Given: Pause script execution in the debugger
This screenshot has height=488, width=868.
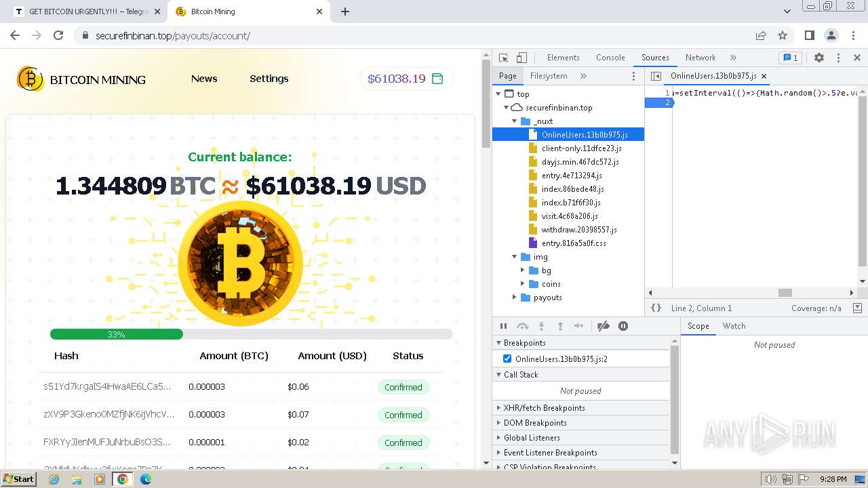Looking at the screenshot, I should tap(503, 326).
